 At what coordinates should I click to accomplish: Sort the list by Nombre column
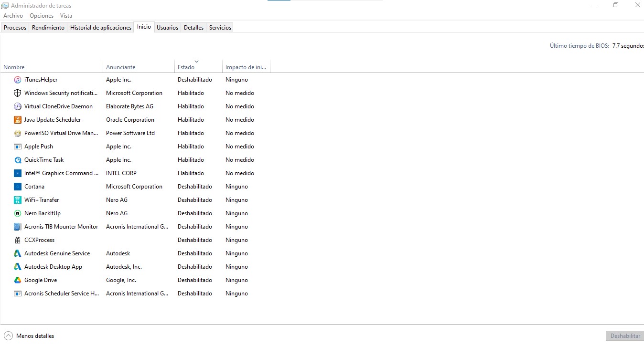pos(52,67)
